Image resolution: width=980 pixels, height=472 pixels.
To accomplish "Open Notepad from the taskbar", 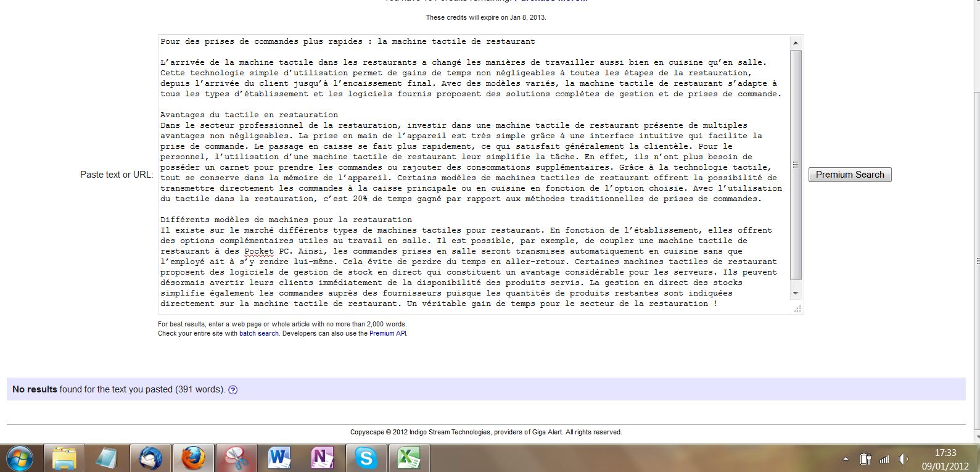I will 107,458.
